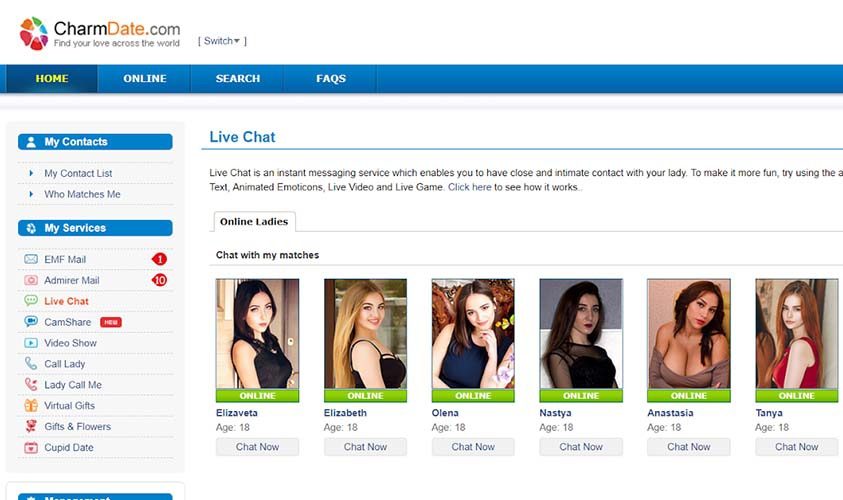Open the SEARCH navigation tab
Image resolution: width=843 pixels, height=500 pixels.
(x=238, y=78)
